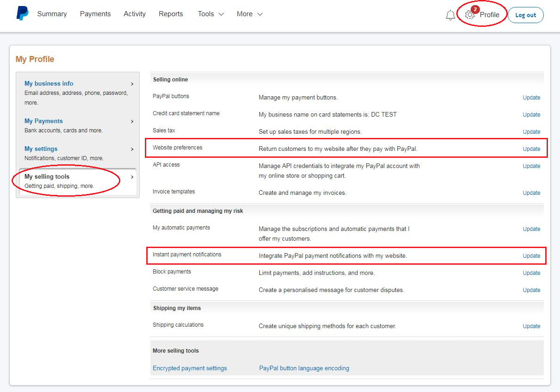Update My automatic payments
This screenshot has height=392, width=560.
(531, 229)
